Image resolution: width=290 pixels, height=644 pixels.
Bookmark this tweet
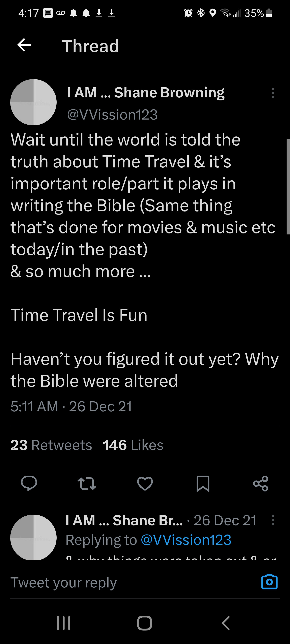point(203,483)
